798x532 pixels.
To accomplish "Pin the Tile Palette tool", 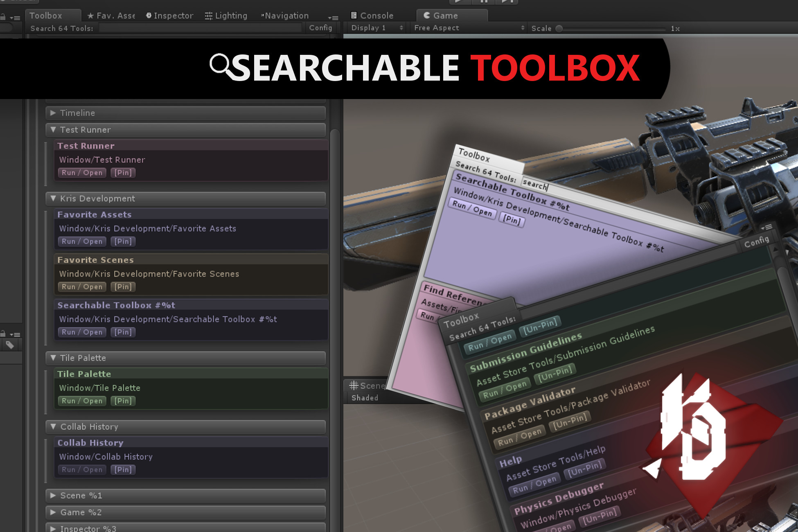I will (123, 401).
